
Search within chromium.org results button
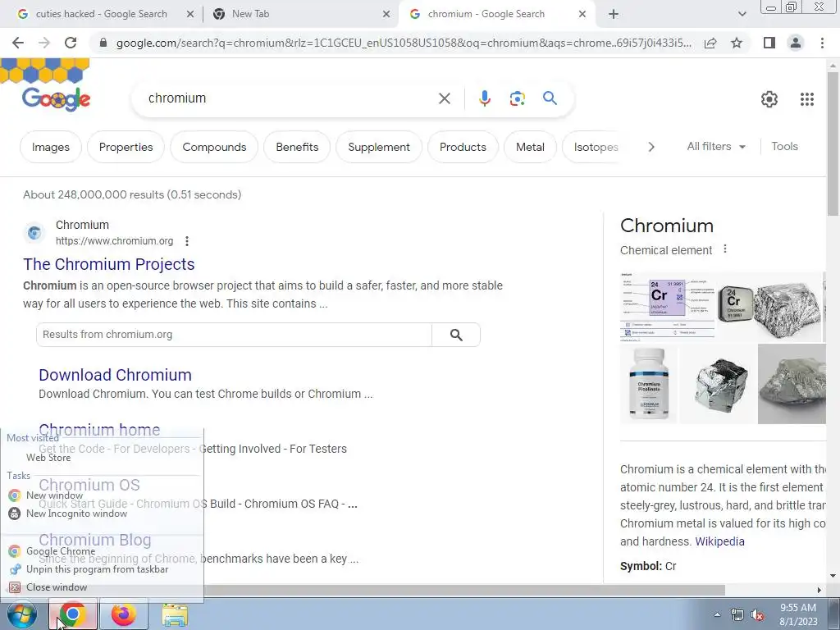coord(456,335)
